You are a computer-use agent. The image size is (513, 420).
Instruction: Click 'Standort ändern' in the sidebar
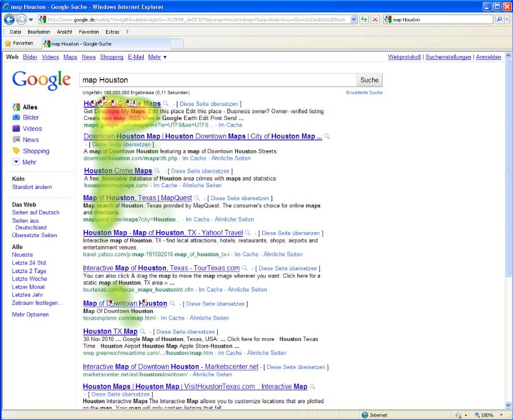pos(32,187)
